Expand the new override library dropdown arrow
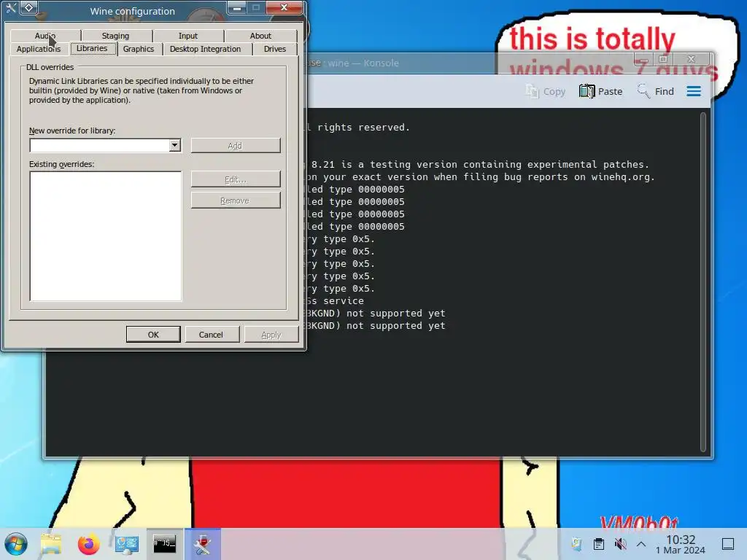 click(175, 145)
